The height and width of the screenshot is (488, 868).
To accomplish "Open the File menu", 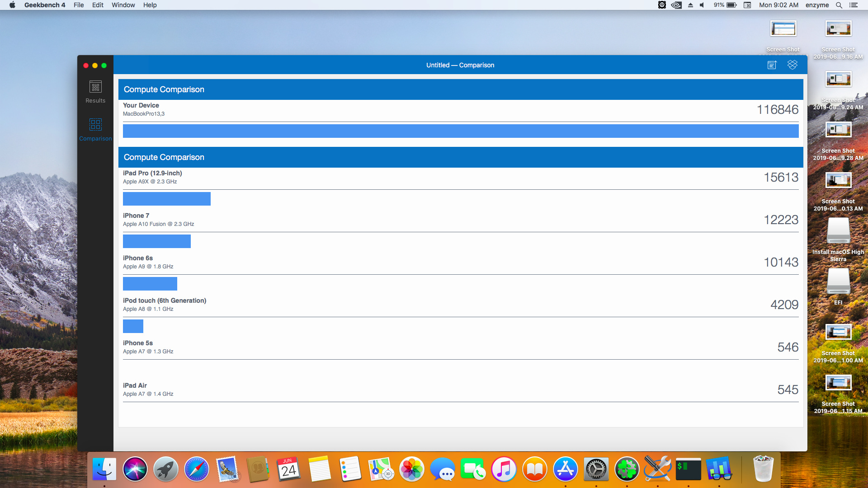I will (x=79, y=5).
